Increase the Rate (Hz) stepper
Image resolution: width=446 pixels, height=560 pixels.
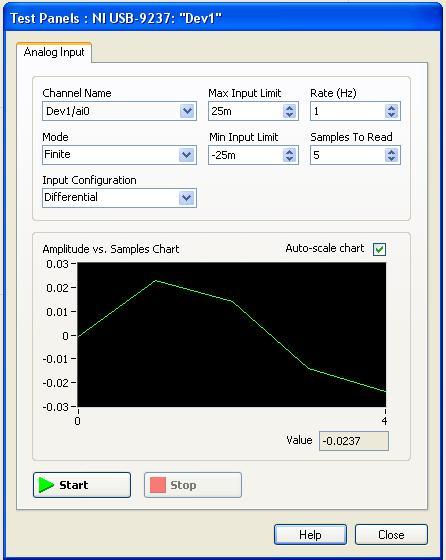[391, 108]
